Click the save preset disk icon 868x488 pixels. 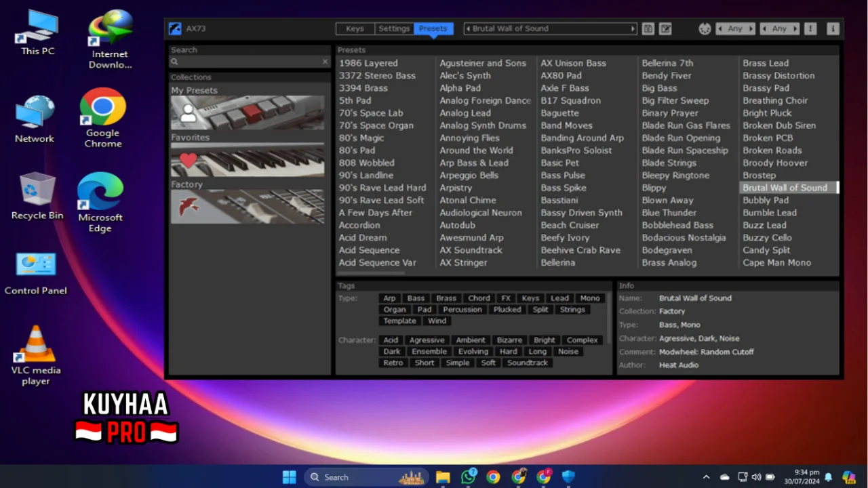point(648,28)
